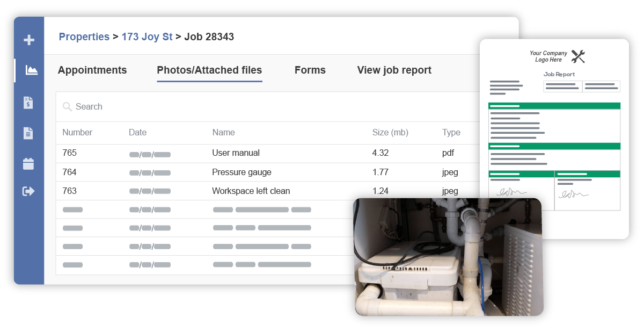This screenshot has height=332, width=644.
Task: Click the Job 28343 breadcrumb
Action: tap(207, 37)
